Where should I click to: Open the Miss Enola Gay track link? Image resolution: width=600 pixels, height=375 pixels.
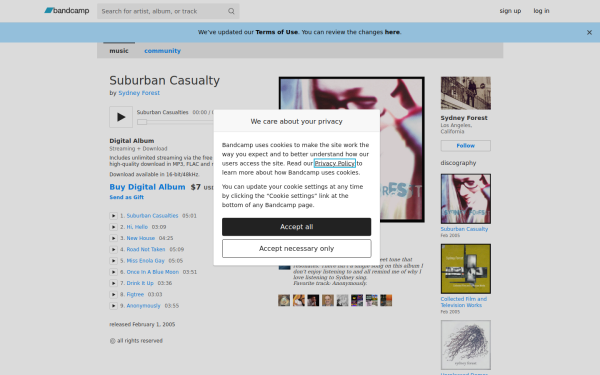[x=145, y=261]
